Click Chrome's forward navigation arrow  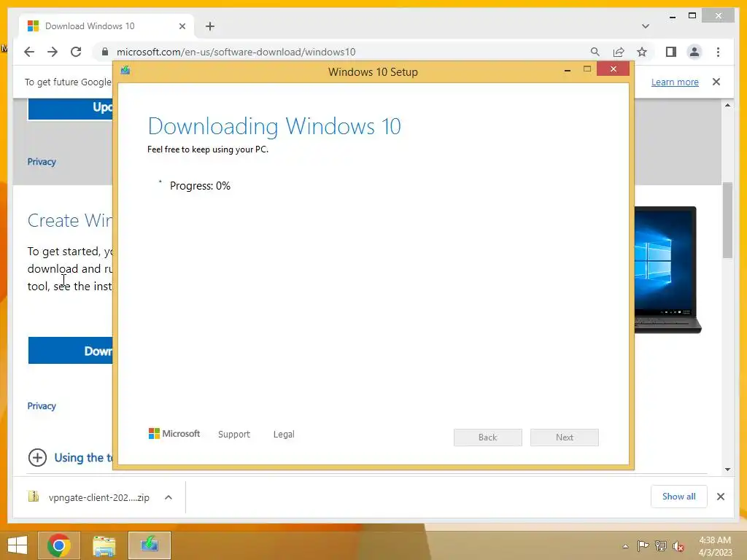(53, 52)
